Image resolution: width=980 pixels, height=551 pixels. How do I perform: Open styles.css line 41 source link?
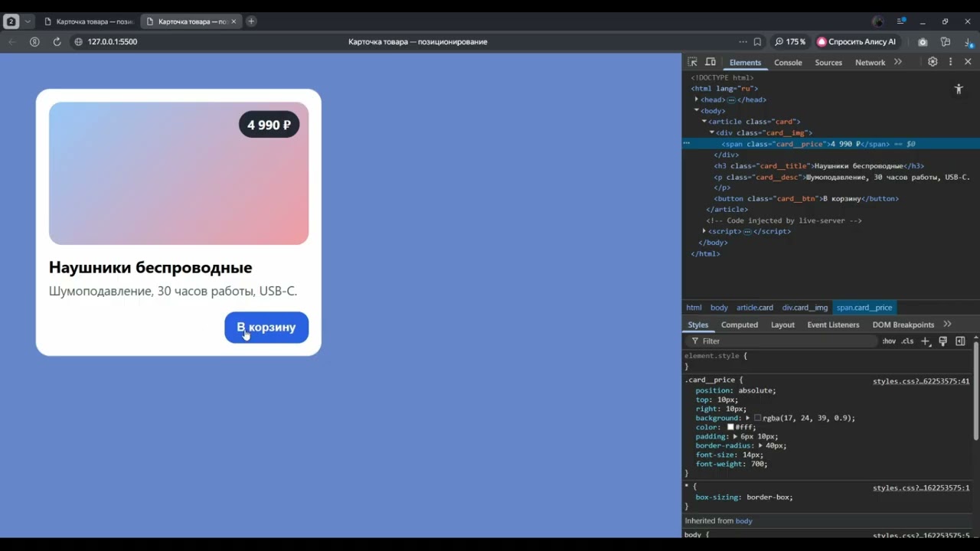coord(921,381)
